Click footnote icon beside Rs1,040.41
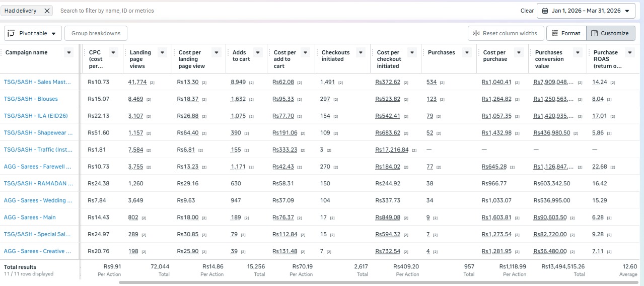The image size is (644, 286). pyautogui.click(x=517, y=83)
